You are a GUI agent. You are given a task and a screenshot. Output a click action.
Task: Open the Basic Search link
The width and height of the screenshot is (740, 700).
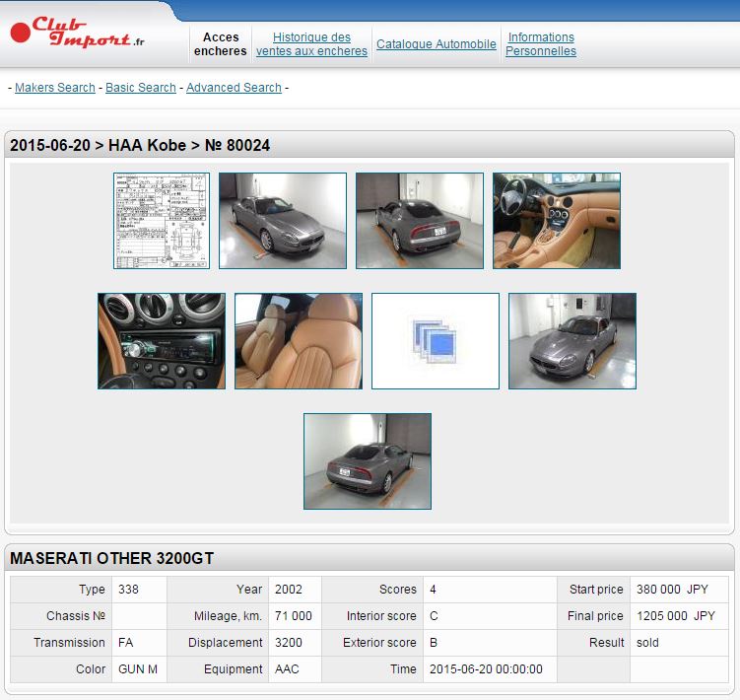(141, 88)
